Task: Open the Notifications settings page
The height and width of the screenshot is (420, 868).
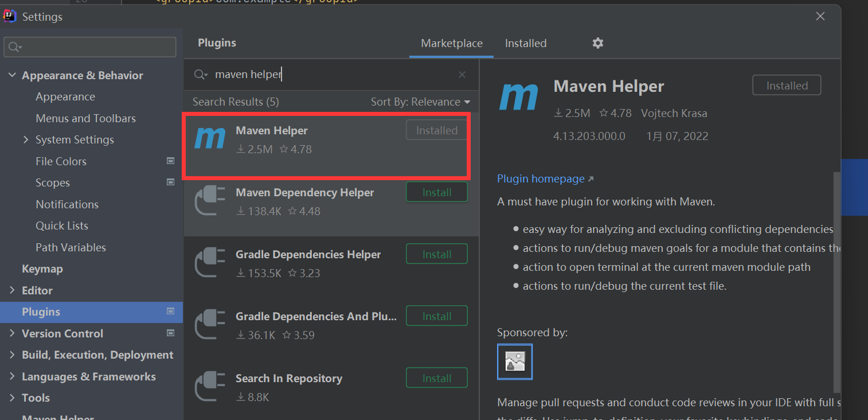Action: [x=67, y=204]
